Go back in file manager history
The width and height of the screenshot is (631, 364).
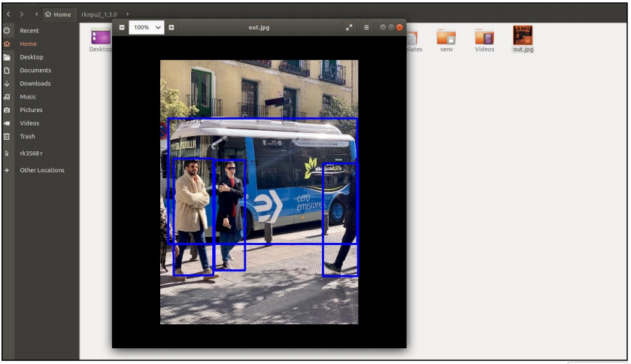coord(8,14)
